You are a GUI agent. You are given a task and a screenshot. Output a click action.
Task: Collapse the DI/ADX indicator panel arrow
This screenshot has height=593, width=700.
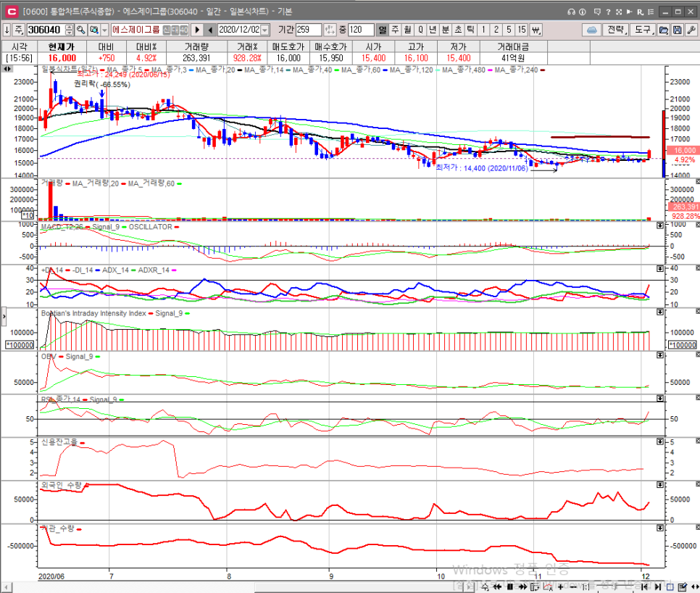pos(660,268)
